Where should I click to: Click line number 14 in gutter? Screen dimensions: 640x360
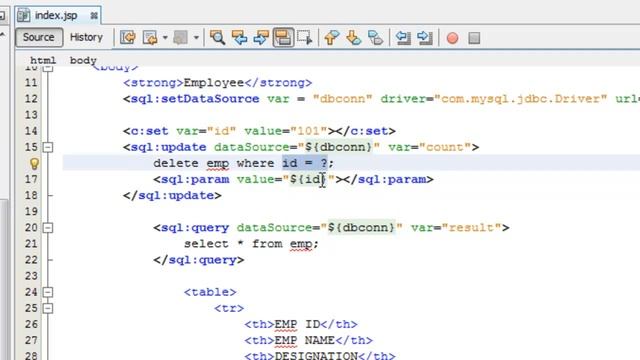coord(31,131)
